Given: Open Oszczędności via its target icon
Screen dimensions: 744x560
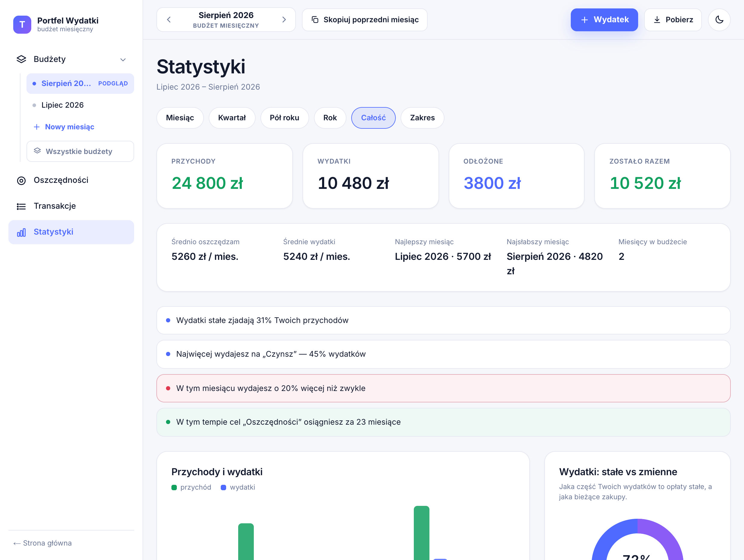Looking at the screenshot, I should [x=21, y=181].
